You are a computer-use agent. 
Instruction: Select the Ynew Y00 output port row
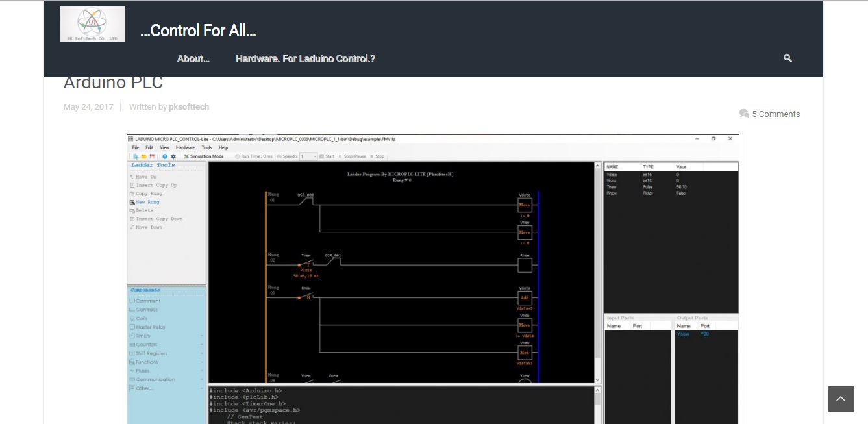click(x=706, y=334)
